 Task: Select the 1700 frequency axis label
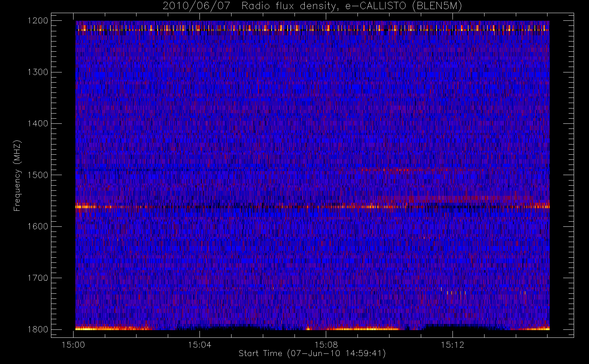(x=38, y=278)
